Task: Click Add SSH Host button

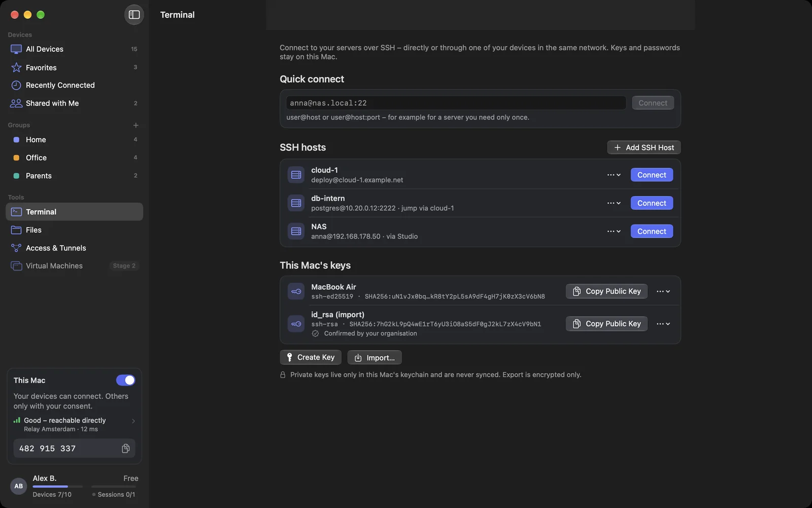Action: pos(644,148)
